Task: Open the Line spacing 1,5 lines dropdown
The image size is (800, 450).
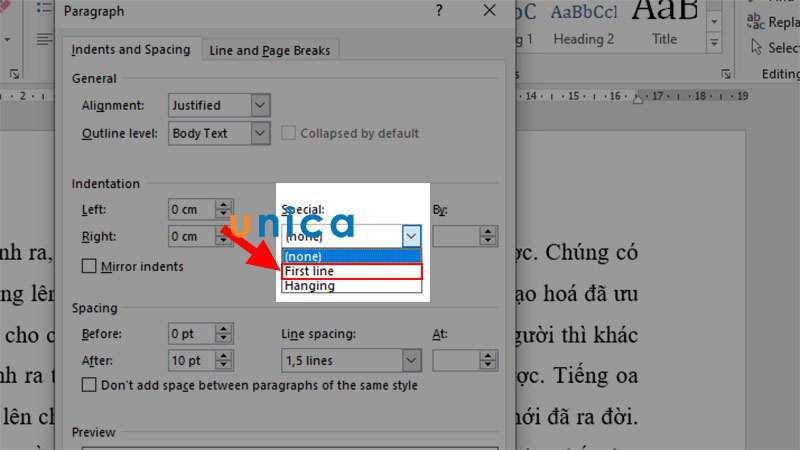Action: click(351, 361)
